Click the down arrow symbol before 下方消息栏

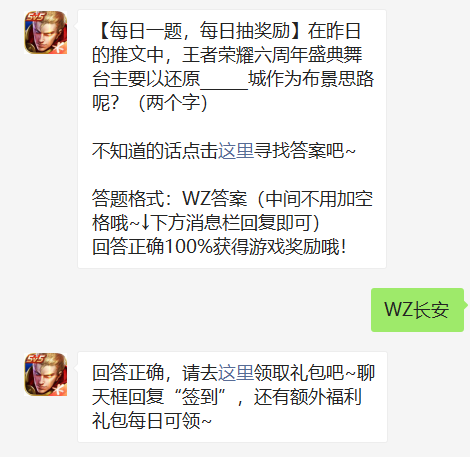click(145, 223)
